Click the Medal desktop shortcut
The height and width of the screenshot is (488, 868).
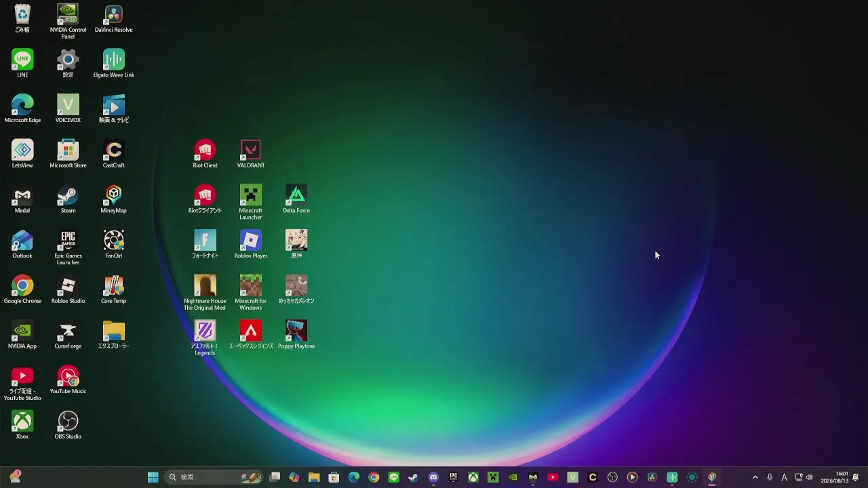point(22,199)
